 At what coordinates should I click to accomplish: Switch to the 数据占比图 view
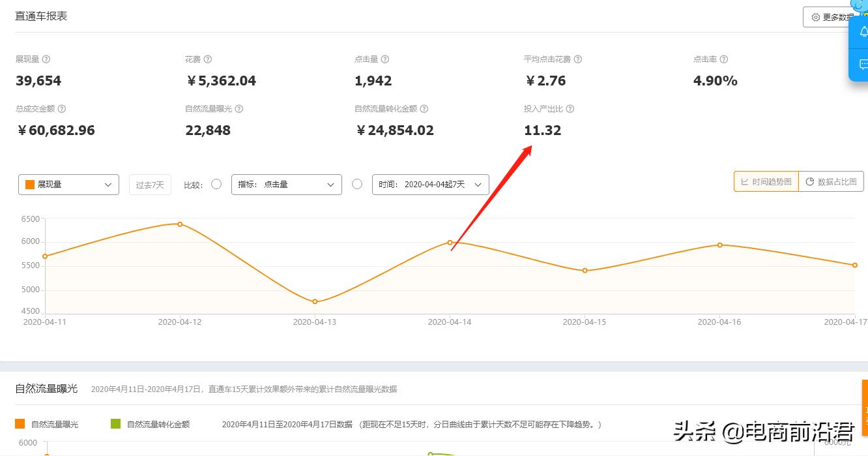(x=832, y=181)
